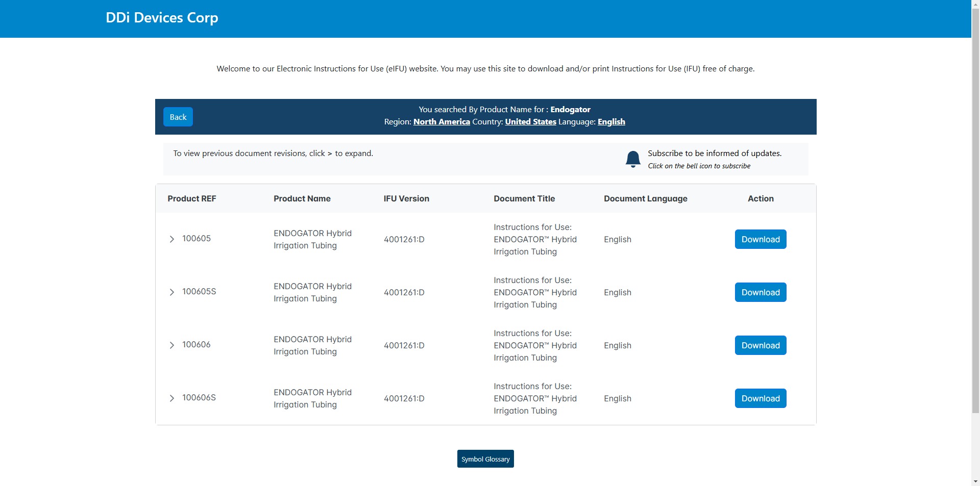The height and width of the screenshot is (486, 980).
Task: Click the document title in row 100606
Action: point(535,346)
